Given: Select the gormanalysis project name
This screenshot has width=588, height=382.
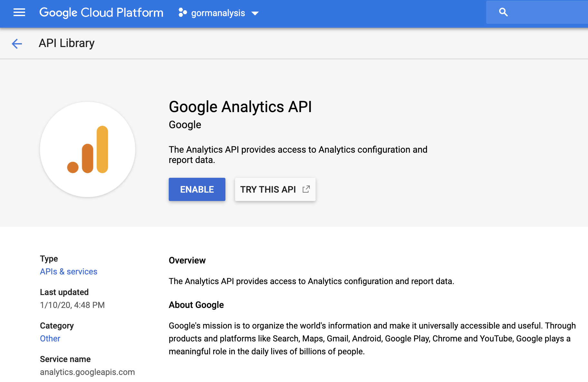Looking at the screenshot, I should tap(218, 13).
